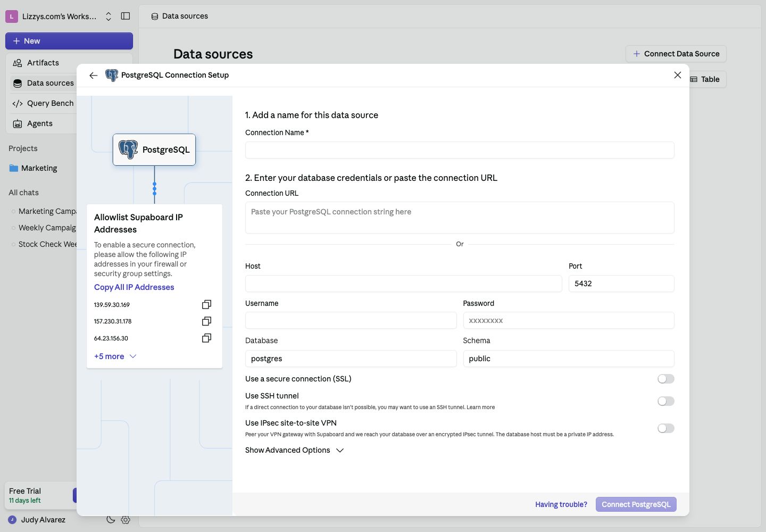Click the Agents robot icon

pos(18,124)
